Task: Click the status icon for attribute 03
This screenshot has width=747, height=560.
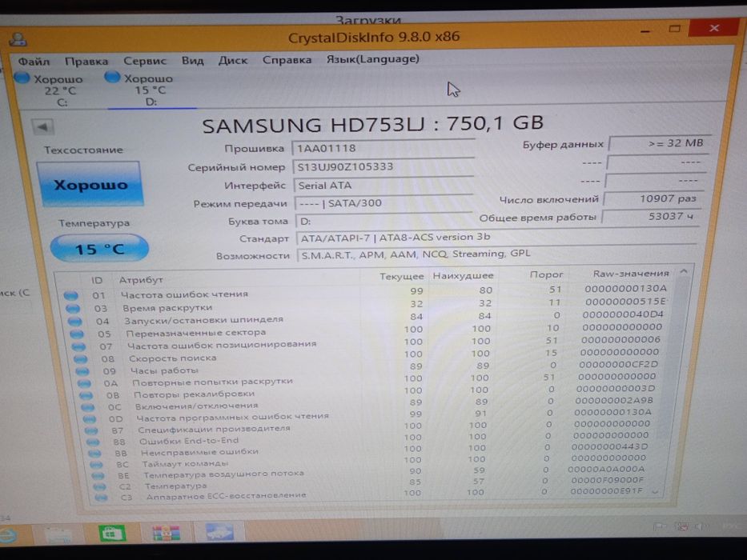Action: click(73, 309)
